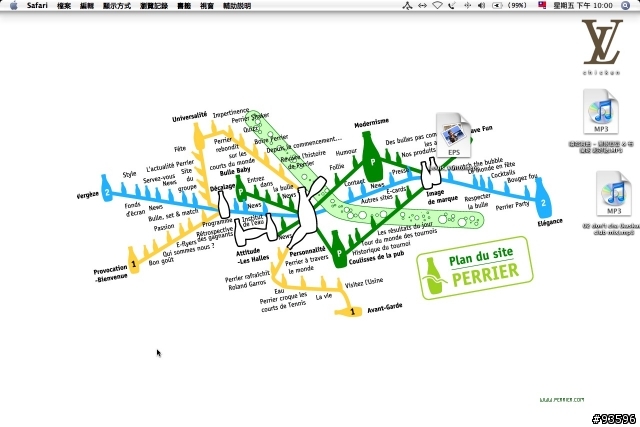Click the www.perrier.com link
The image size is (640, 427).
pos(562,400)
